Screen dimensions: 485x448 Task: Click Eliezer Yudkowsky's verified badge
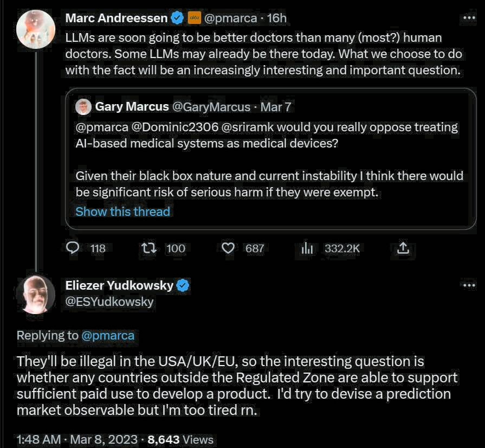pyautogui.click(x=183, y=285)
